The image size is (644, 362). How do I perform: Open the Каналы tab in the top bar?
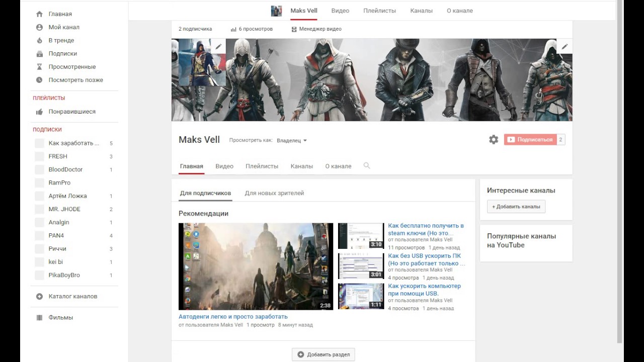point(421,11)
